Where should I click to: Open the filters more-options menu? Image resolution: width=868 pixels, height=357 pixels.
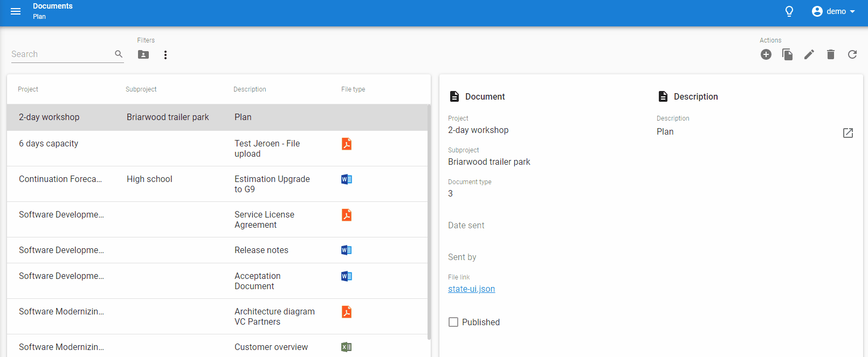(166, 54)
